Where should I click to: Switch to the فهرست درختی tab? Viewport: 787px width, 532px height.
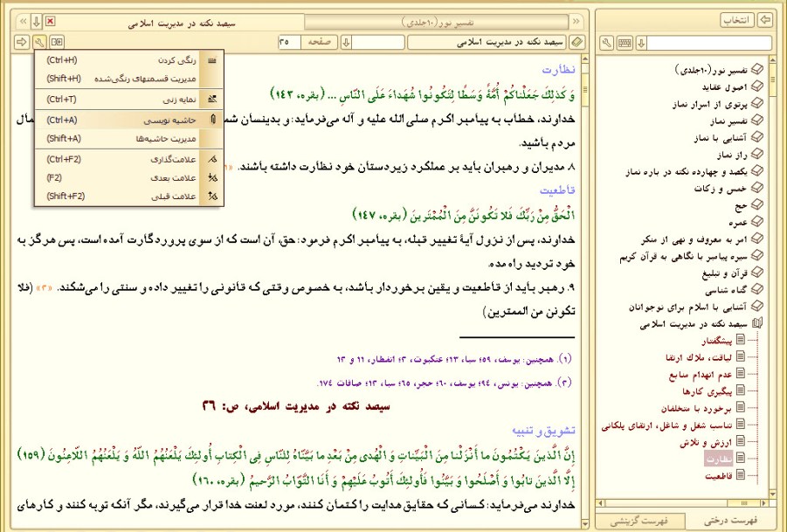(729, 521)
